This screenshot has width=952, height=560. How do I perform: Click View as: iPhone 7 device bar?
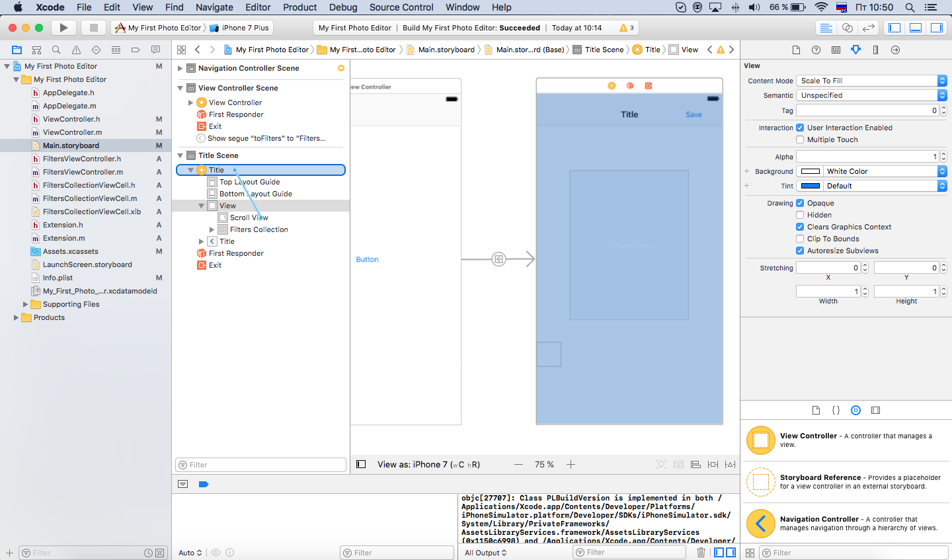click(x=428, y=465)
